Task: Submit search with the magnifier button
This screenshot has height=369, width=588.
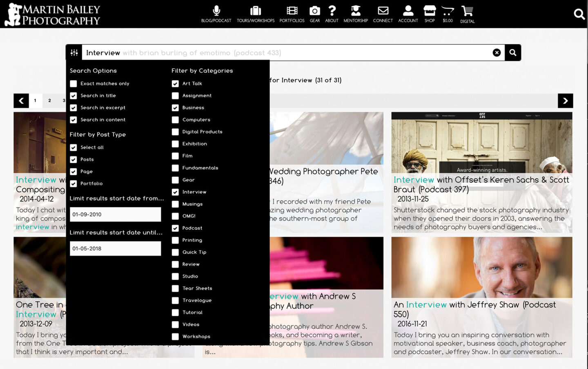Action: 513,53
